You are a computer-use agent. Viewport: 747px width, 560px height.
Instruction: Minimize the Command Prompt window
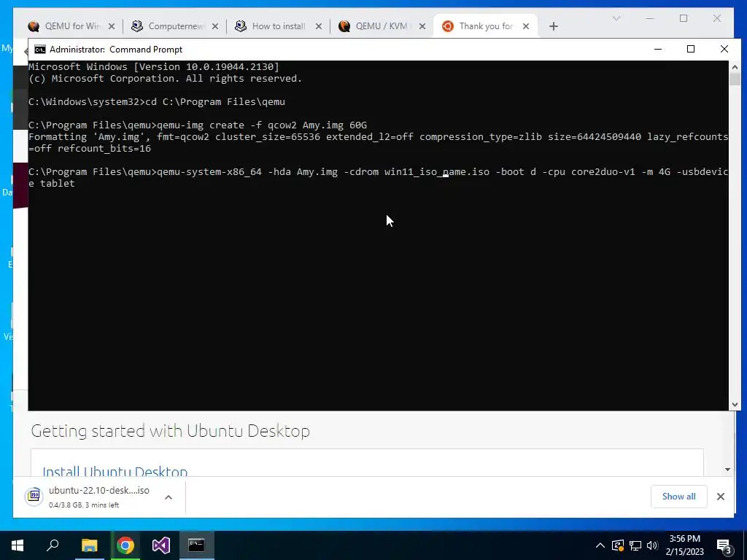pyautogui.click(x=658, y=49)
